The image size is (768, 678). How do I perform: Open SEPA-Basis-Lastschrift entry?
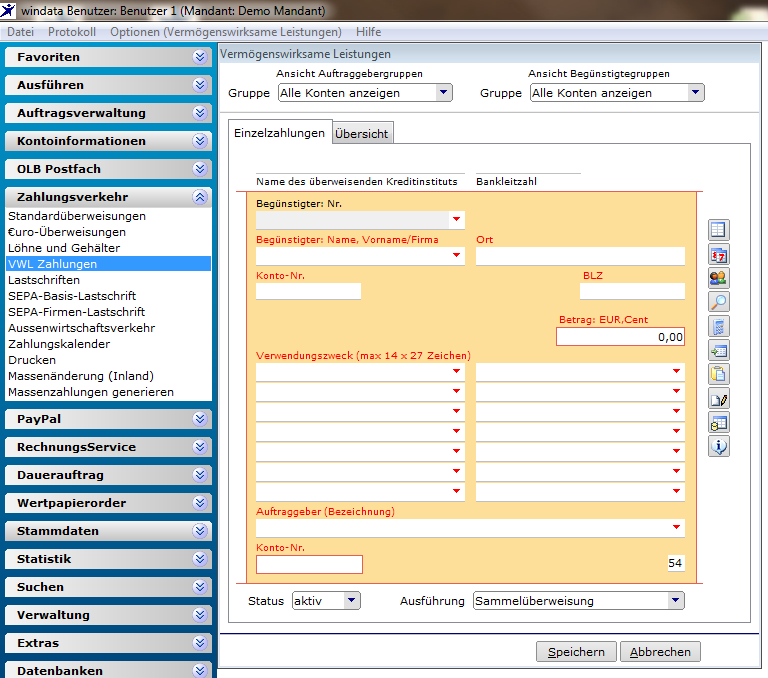point(72,296)
